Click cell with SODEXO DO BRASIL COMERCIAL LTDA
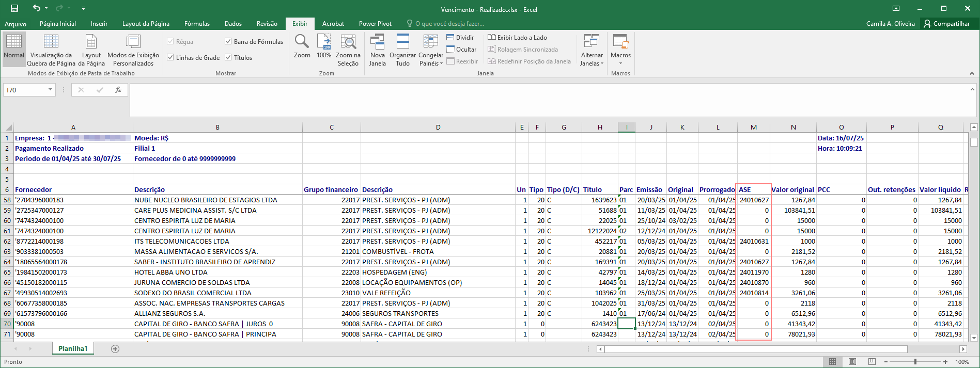Viewport: 980px width, 368px height. tap(217, 293)
